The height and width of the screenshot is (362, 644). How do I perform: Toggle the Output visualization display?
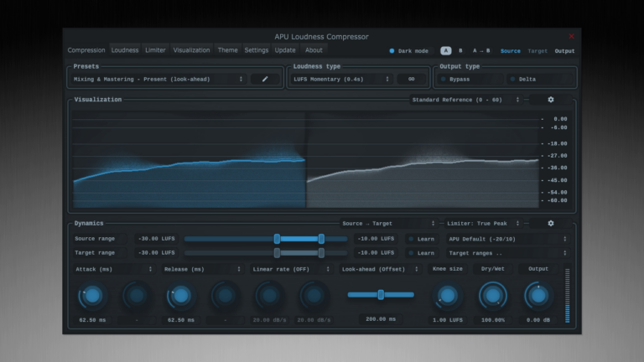pos(564,51)
